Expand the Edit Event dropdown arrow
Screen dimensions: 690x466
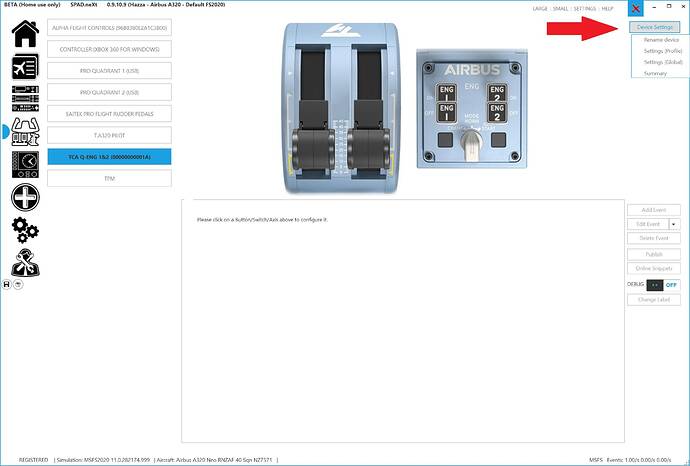[x=674, y=224]
